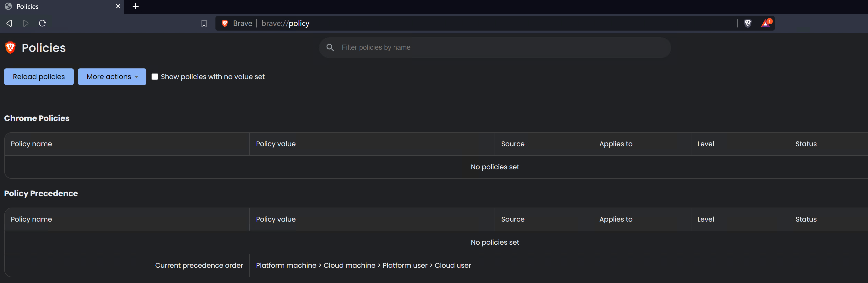
Task: Expand the More actions dropdown
Action: point(108,76)
